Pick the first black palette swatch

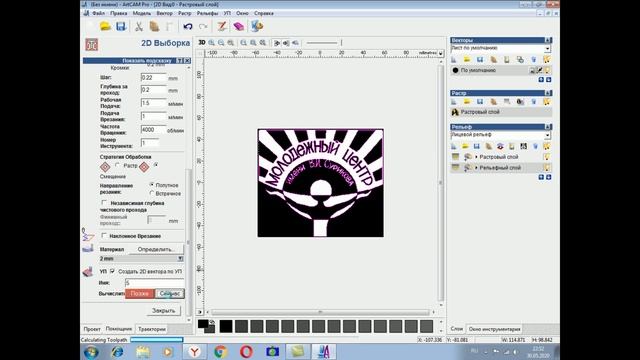(226, 326)
